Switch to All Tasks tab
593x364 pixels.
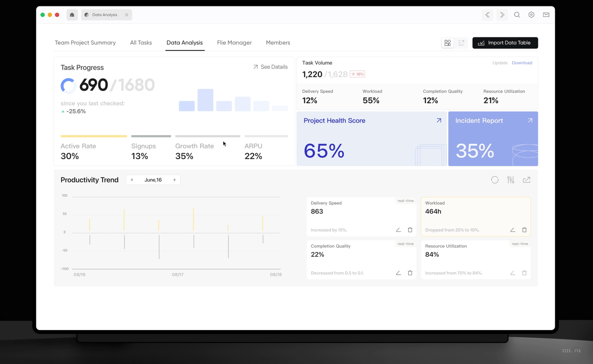[x=141, y=43]
